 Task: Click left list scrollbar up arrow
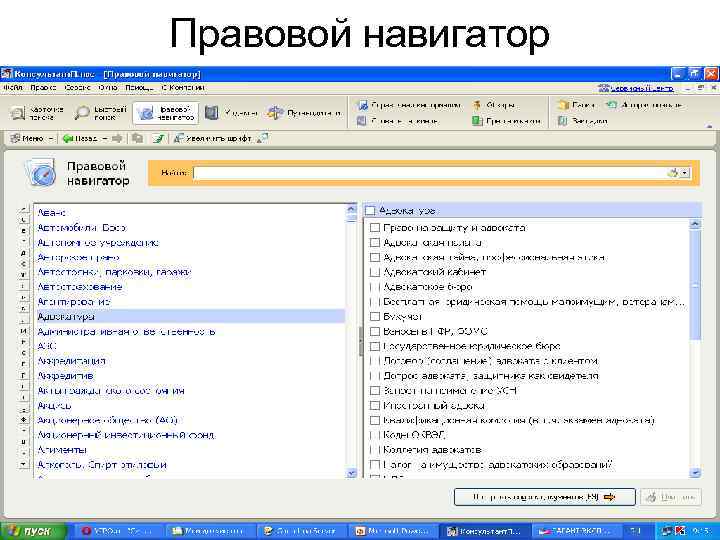coord(352,209)
